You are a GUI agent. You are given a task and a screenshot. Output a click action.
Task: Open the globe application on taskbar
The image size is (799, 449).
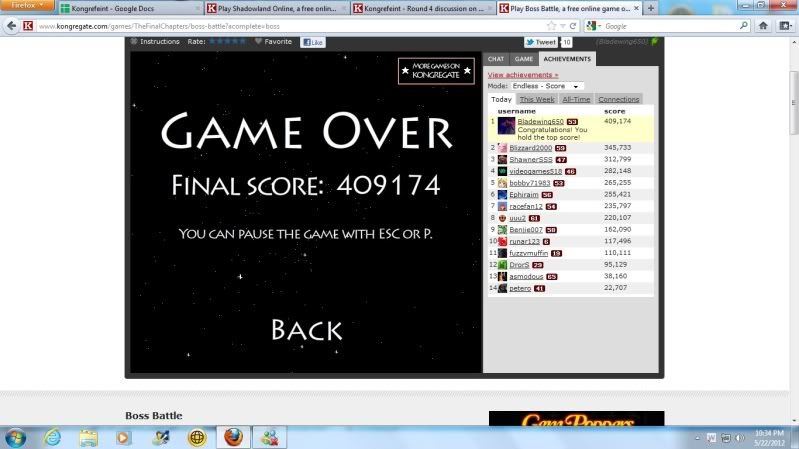coord(197,437)
